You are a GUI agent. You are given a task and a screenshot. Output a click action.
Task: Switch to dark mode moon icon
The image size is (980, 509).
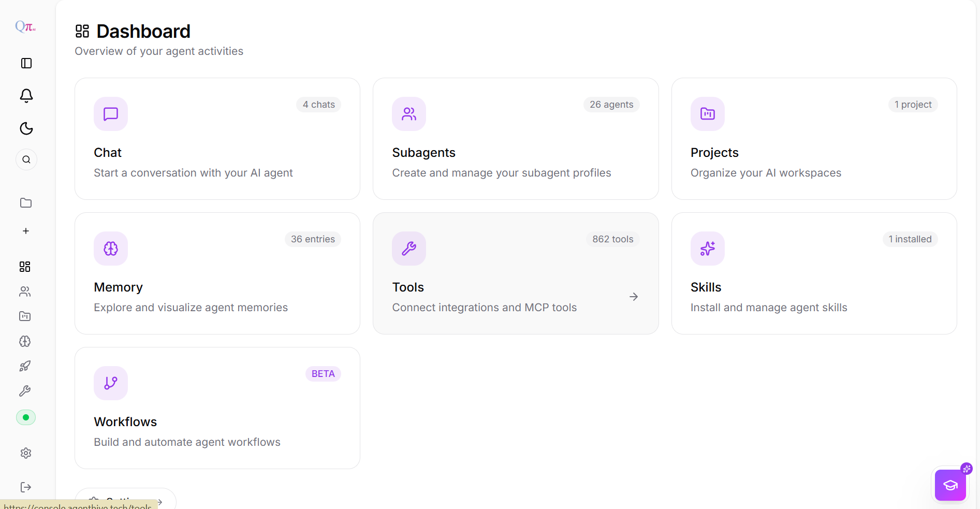click(26, 128)
